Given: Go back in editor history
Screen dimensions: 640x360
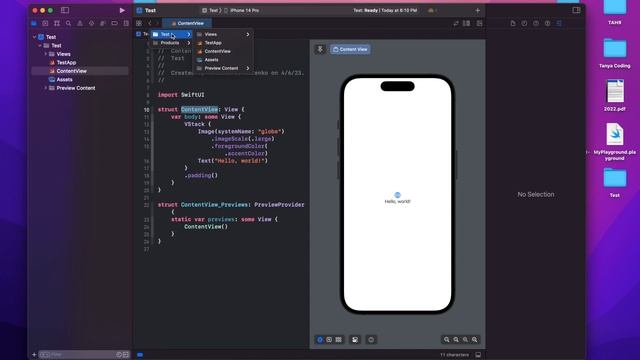Looking at the screenshot, I should 150,23.
